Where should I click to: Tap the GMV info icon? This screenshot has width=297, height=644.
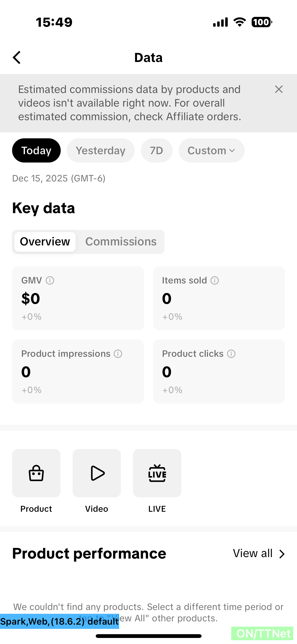(x=50, y=280)
